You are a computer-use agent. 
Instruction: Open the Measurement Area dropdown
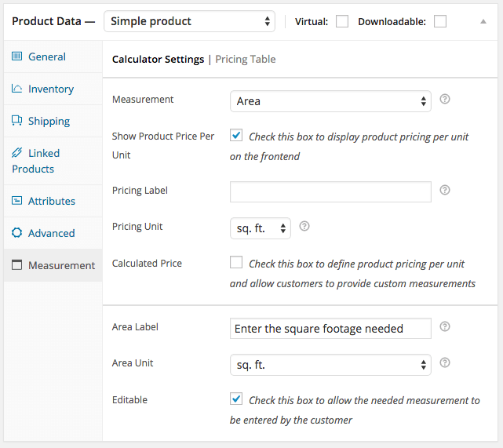click(330, 101)
